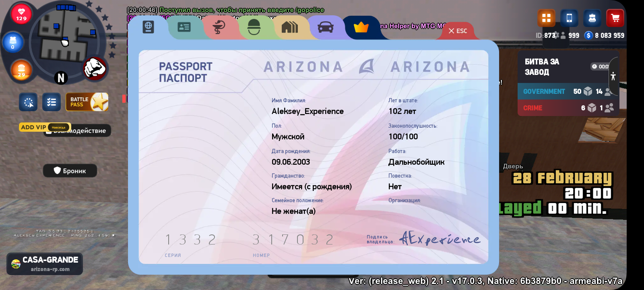Tap the red heart health indicator
This screenshot has width=644, height=290.
[x=21, y=14]
